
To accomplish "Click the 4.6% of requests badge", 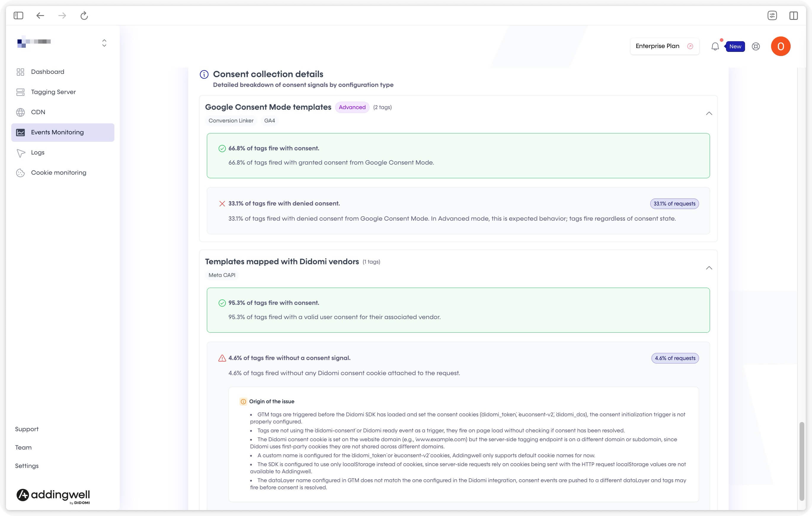I will tap(675, 358).
